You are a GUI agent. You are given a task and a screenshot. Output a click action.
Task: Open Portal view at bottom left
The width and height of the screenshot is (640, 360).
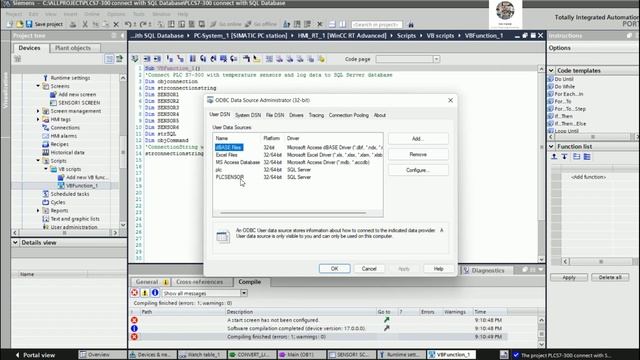click(36, 355)
